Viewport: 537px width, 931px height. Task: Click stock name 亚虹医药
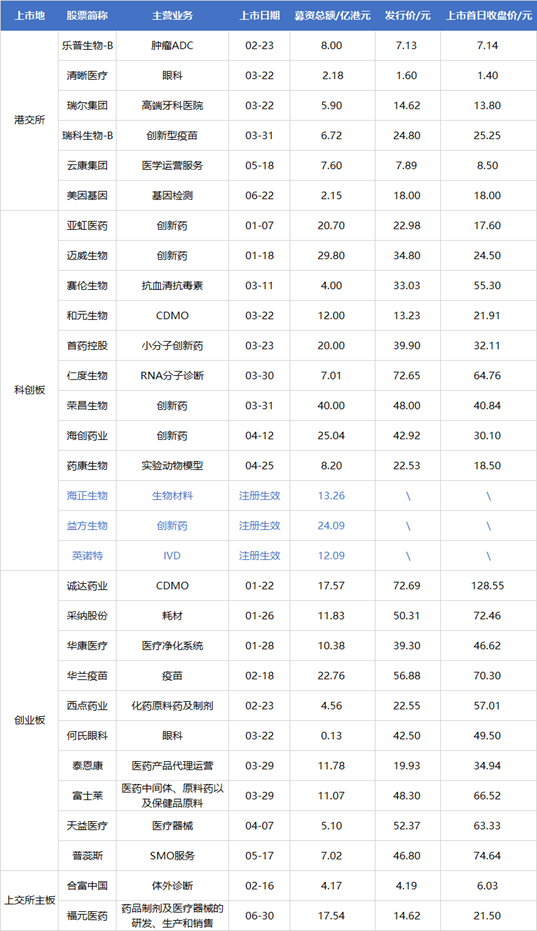pos(87,226)
